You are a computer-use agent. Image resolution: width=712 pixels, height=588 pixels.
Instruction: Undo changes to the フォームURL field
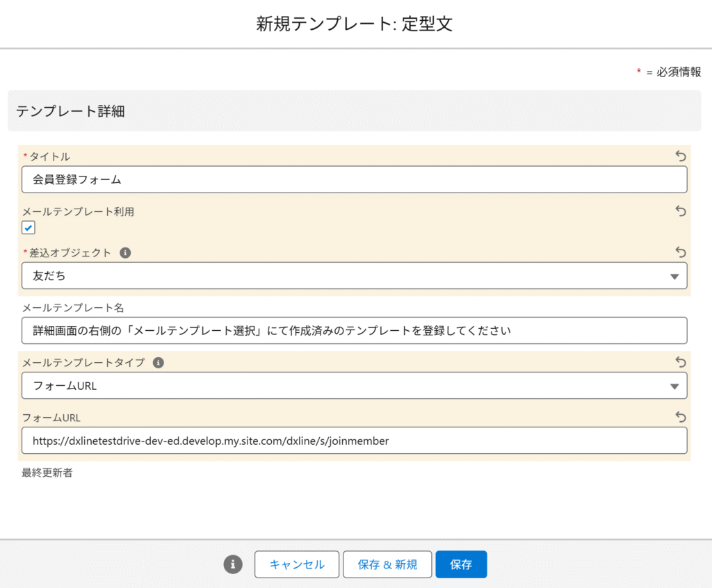pos(681,417)
